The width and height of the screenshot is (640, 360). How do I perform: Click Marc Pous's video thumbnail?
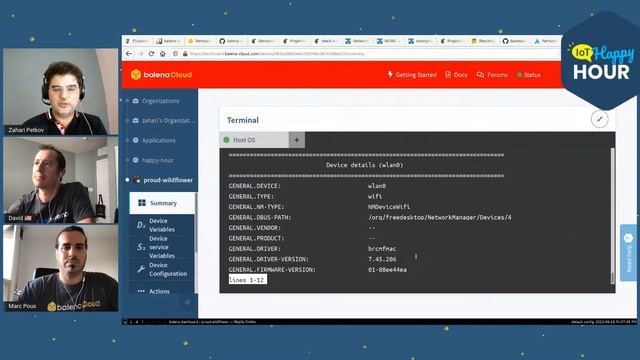pos(61,268)
